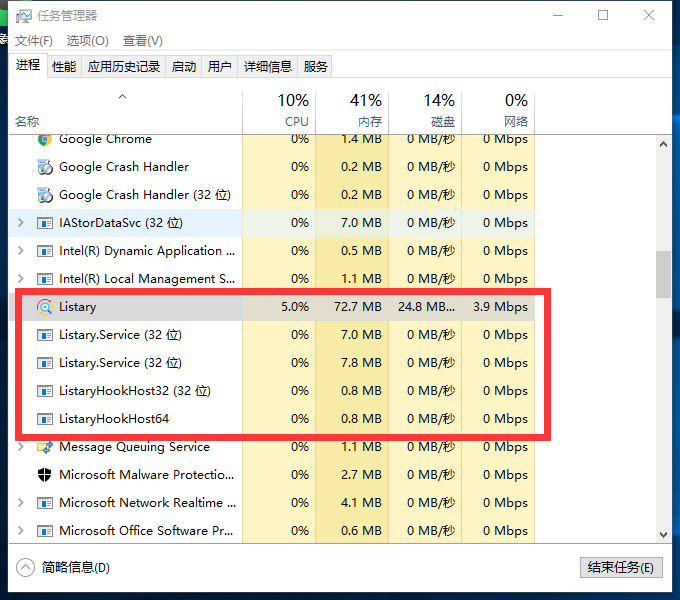680x600 pixels.
Task: Select the ListaryHookHost64 name text
Action: point(114,419)
